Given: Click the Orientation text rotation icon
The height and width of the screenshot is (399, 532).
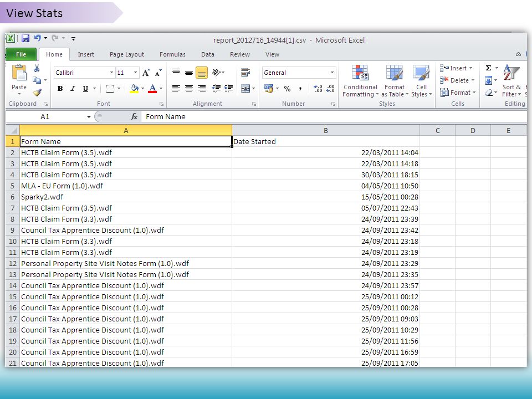Looking at the screenshot, I should point(216,72).
